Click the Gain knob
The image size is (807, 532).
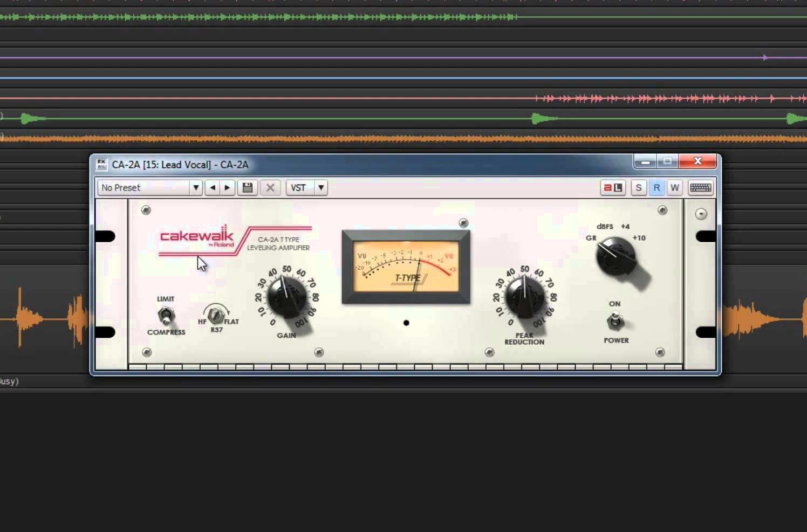(286, 297)
